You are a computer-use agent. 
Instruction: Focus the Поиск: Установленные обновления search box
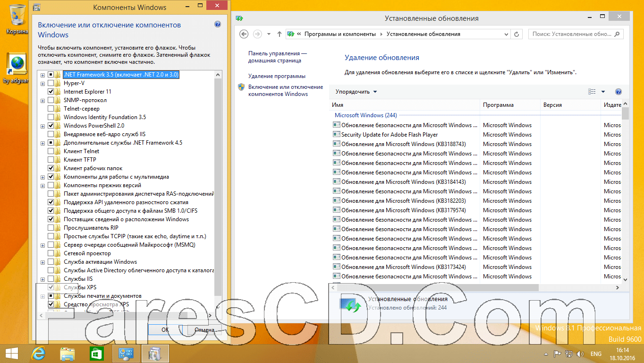(x=576, y=34)
